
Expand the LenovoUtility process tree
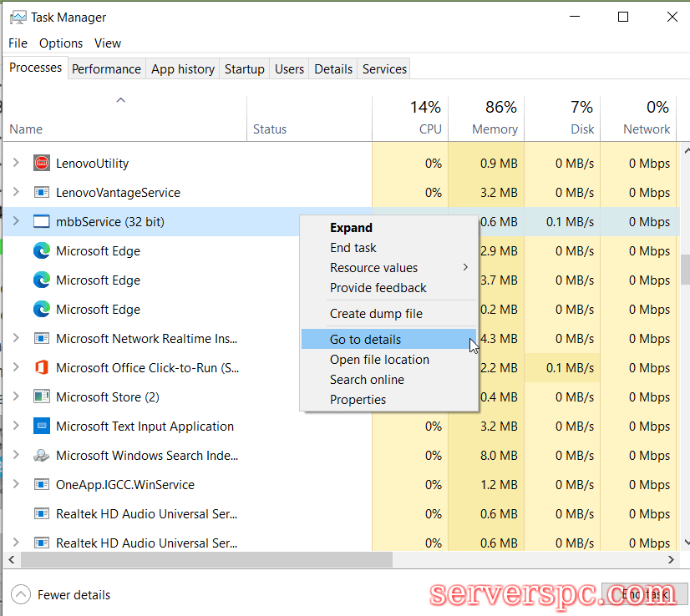tap(16, 164)
